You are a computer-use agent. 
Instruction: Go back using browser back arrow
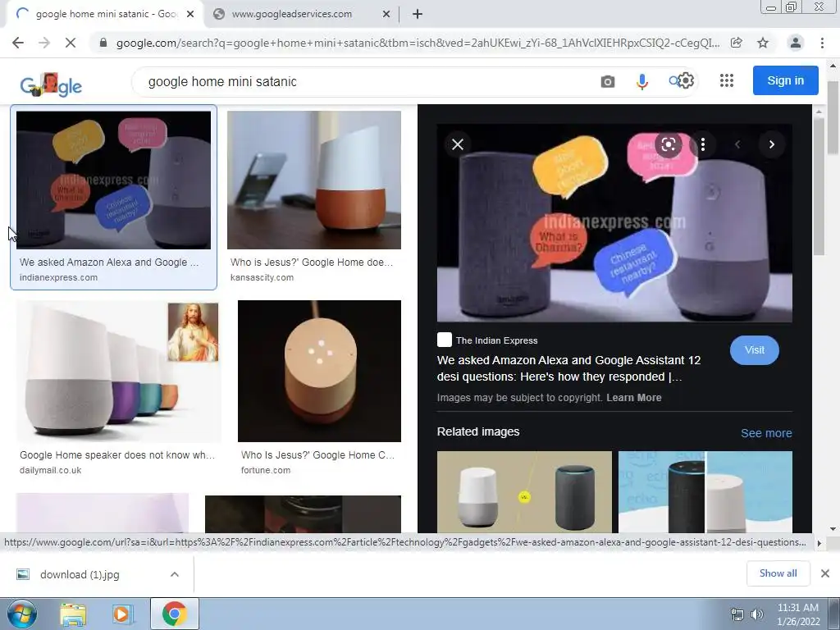[18, 43]
